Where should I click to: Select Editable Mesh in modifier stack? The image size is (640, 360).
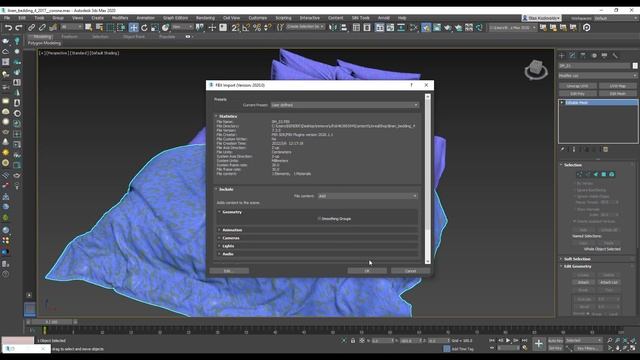[598, 103]
